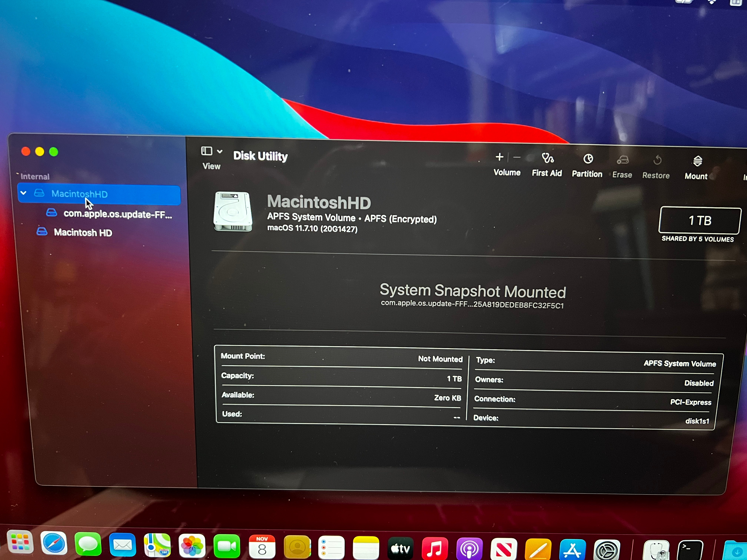Image resolution: width=747 pixels, height=560 pixels.
Task: Open Reminders from the Dock
Action: coord(331,548)
